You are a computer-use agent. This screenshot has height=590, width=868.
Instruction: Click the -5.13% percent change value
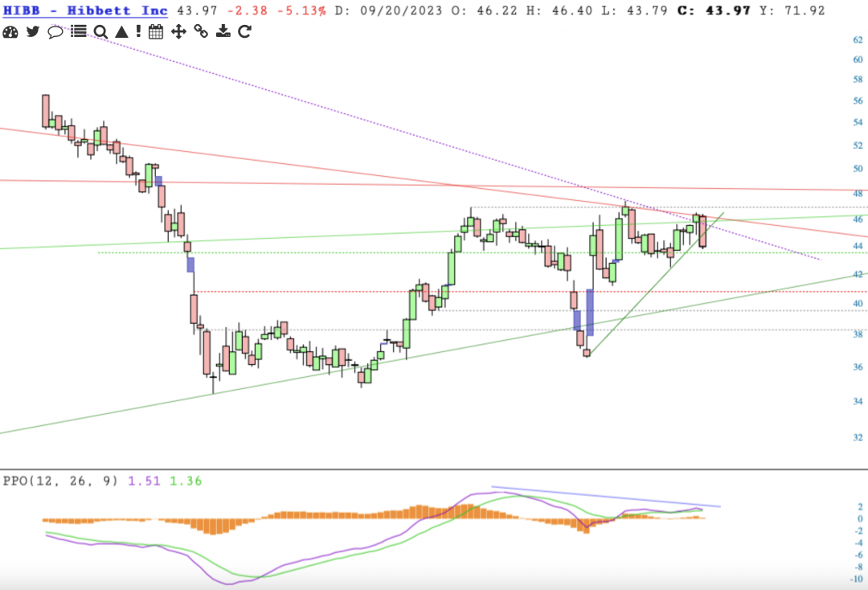(301, 10)
